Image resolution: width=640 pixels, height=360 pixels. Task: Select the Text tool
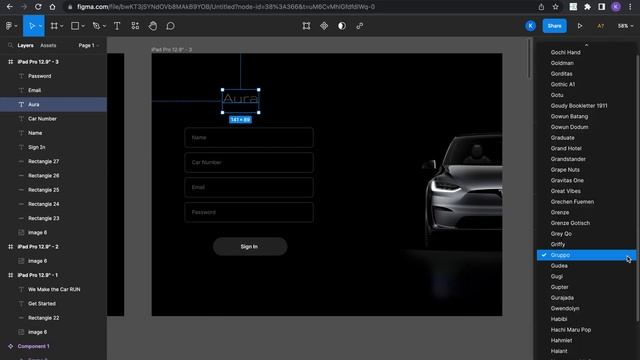coord(117,26)
